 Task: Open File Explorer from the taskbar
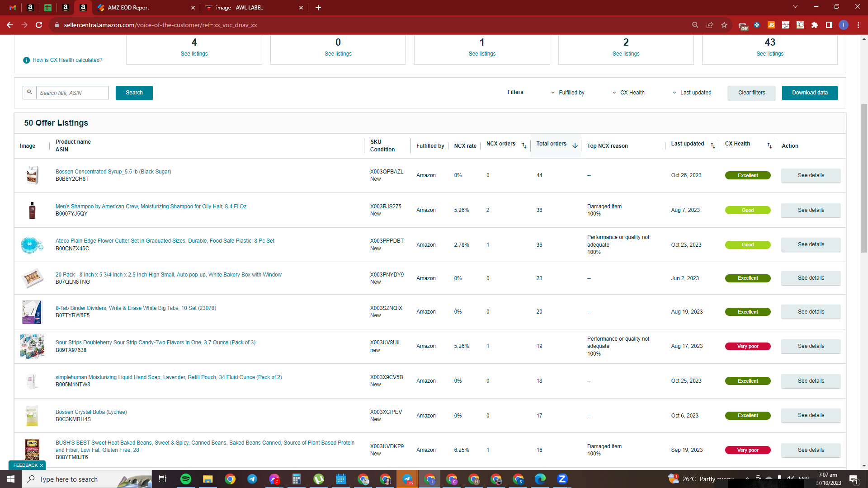click(208, 479)
